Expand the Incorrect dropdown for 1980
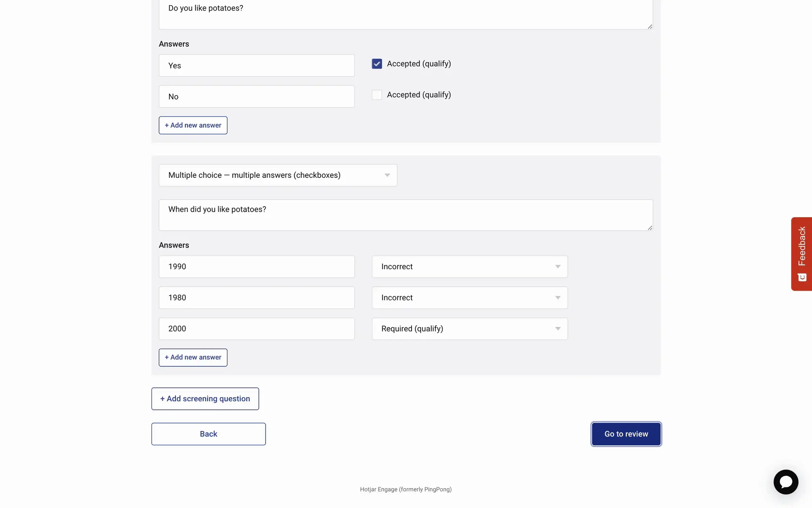 click(469, 298)
